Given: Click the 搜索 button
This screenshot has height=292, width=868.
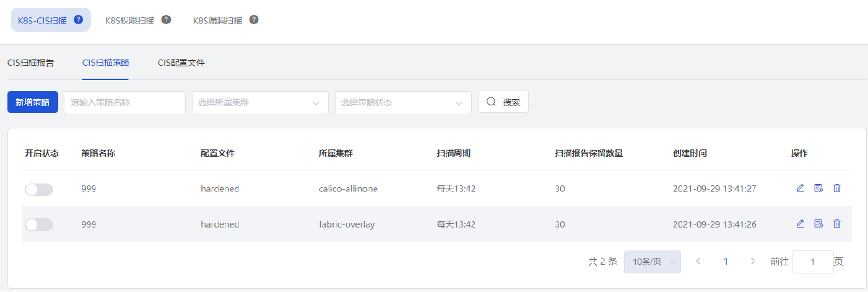Looking at the screenshot, I should pyautogui.click(x=503, y=102).
